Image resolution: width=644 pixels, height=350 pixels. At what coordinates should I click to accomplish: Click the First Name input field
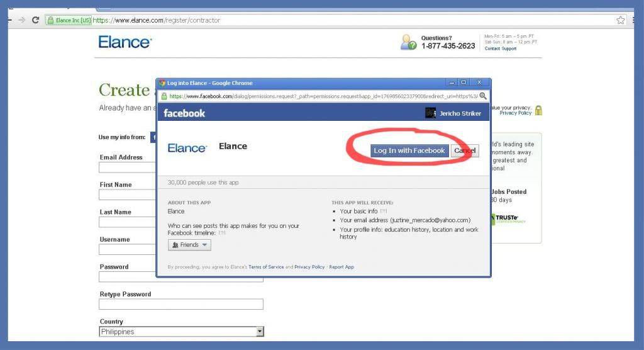click(x=127, y=195)
